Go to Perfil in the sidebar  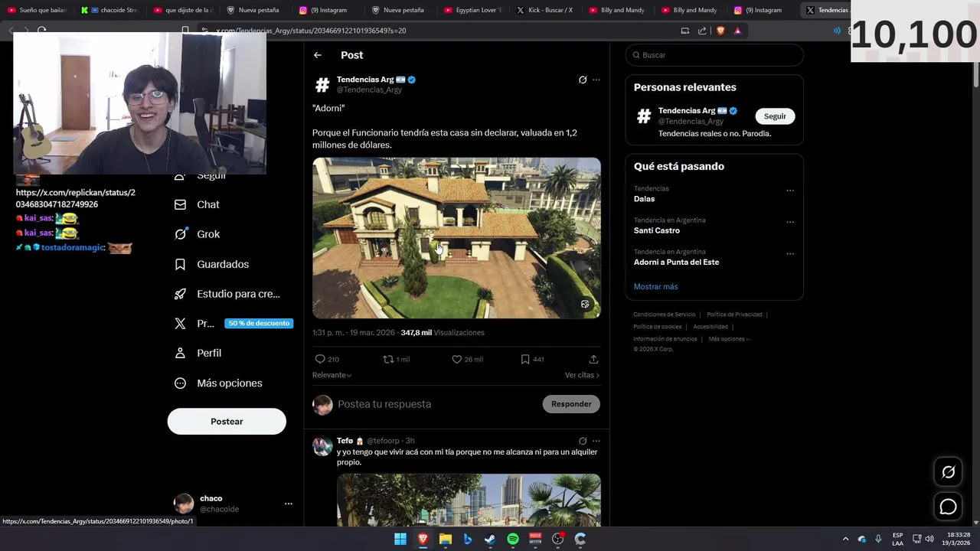(198, 353)
